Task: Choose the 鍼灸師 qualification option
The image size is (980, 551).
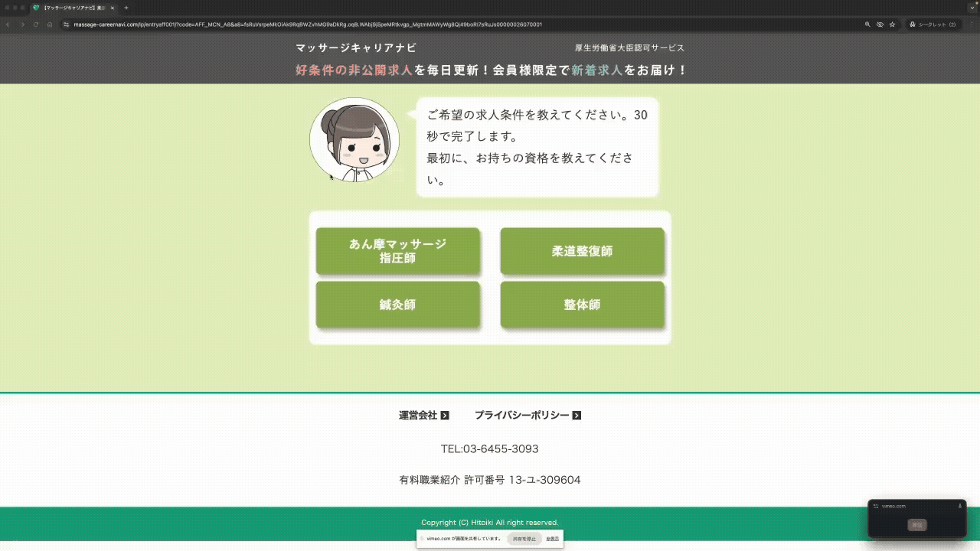Action: pyautogui.click(x=397, y=305)
